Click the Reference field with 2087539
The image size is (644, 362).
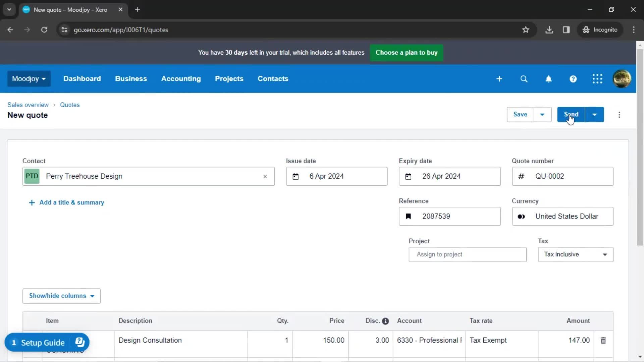(x=449, y=217)
